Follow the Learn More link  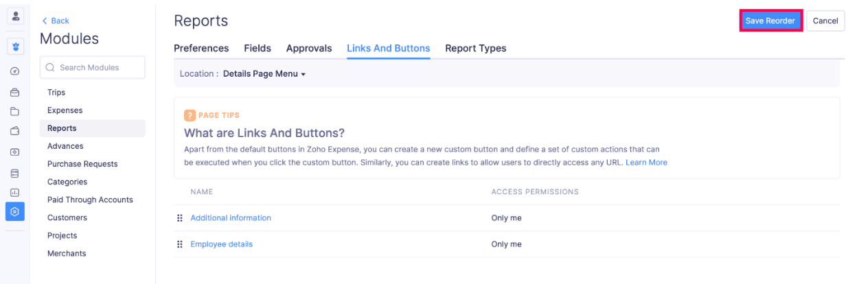coord(646,163)
